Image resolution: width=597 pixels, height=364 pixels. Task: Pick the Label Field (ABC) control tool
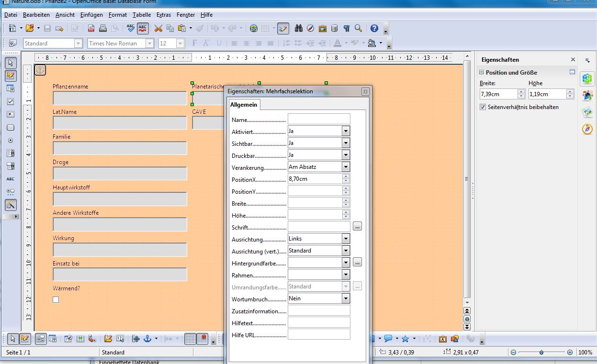coord(11,179)
